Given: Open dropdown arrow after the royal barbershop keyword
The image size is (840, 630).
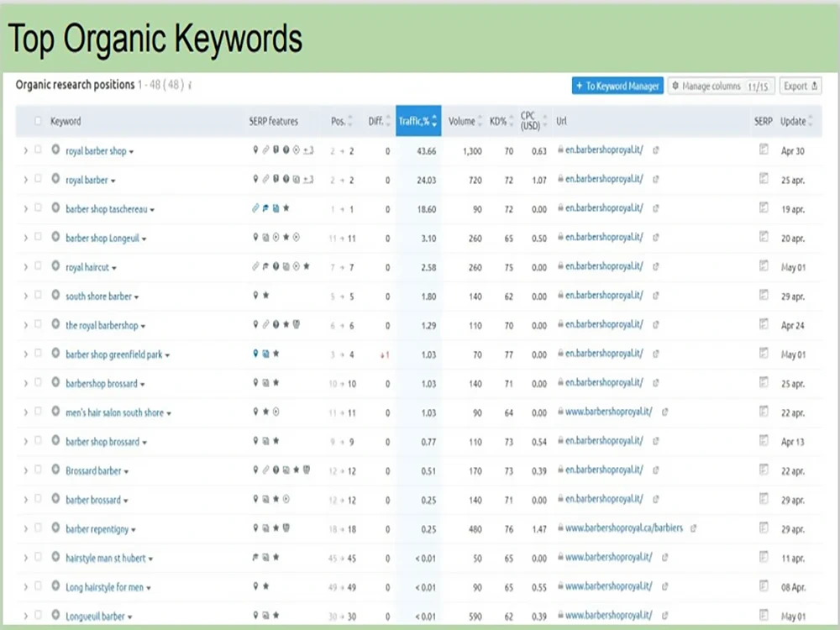Looking at the screenshot, I should point(143,327).
